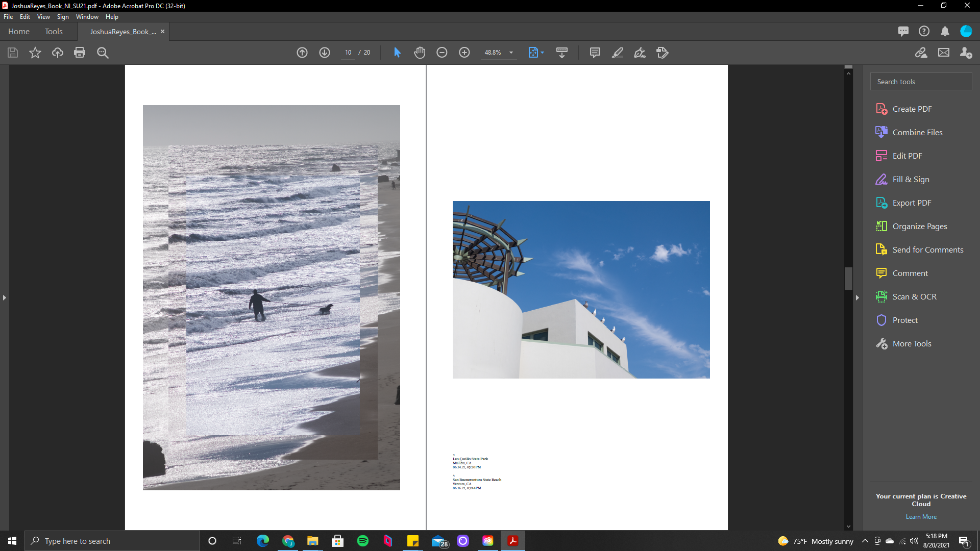This screenshot has width=980, height=551.
Task: Open Spotify from the taskbar
Action: coord(363,541)
